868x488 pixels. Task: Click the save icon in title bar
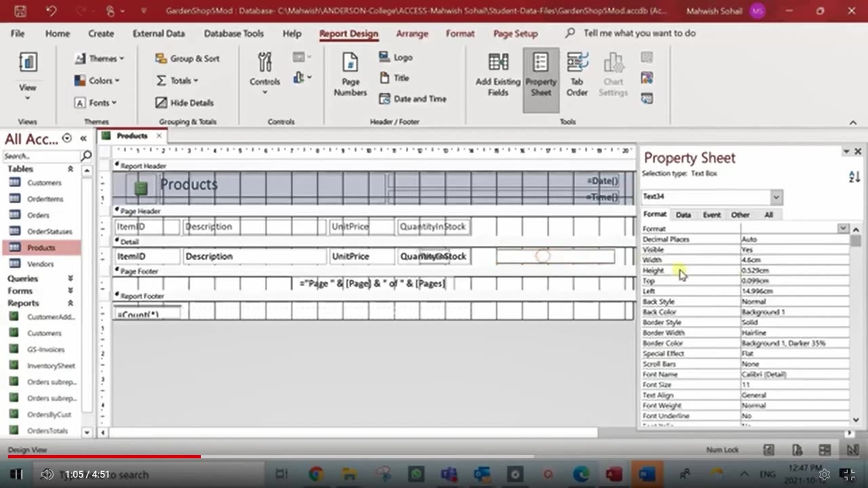(20, 11)
